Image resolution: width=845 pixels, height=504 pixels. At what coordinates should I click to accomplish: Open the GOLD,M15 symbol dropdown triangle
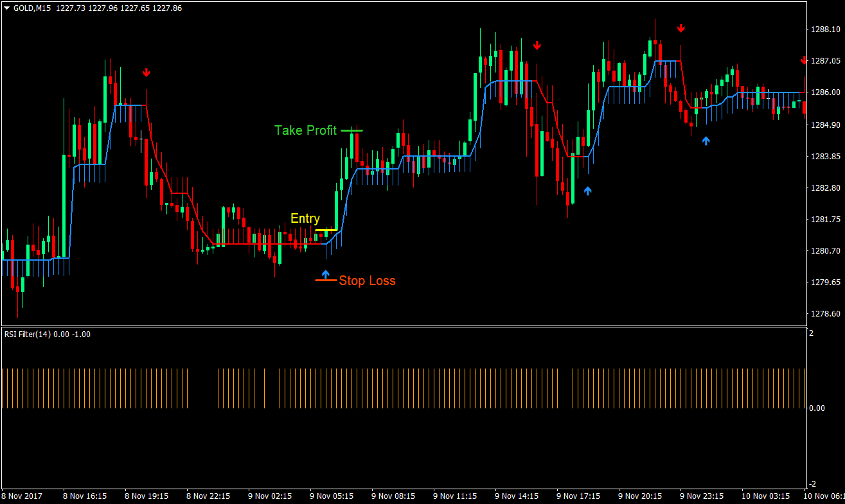coord(6,8)
